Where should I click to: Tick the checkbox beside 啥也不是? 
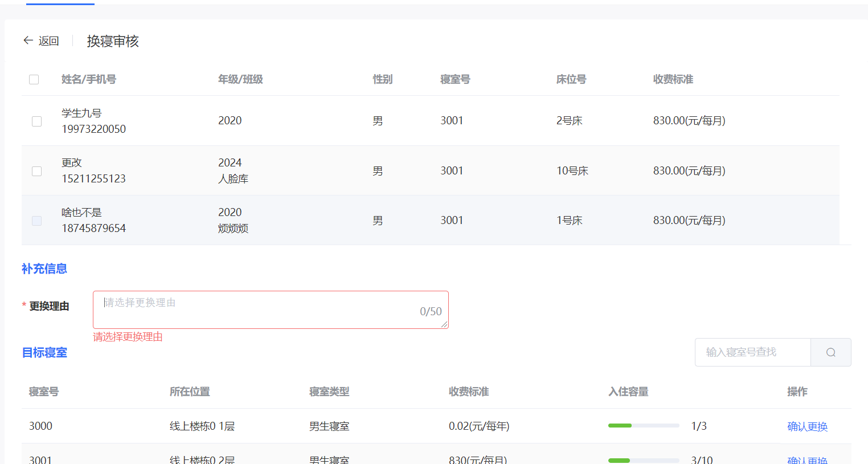(x=37, y=221)
